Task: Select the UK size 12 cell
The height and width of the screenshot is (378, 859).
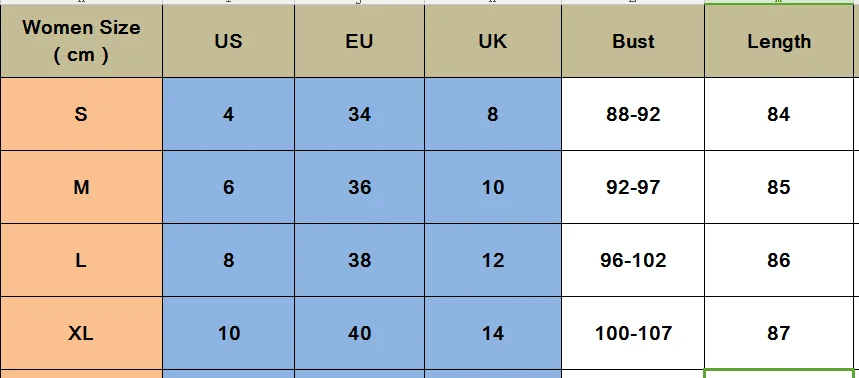Action: [x=493, y=260]
